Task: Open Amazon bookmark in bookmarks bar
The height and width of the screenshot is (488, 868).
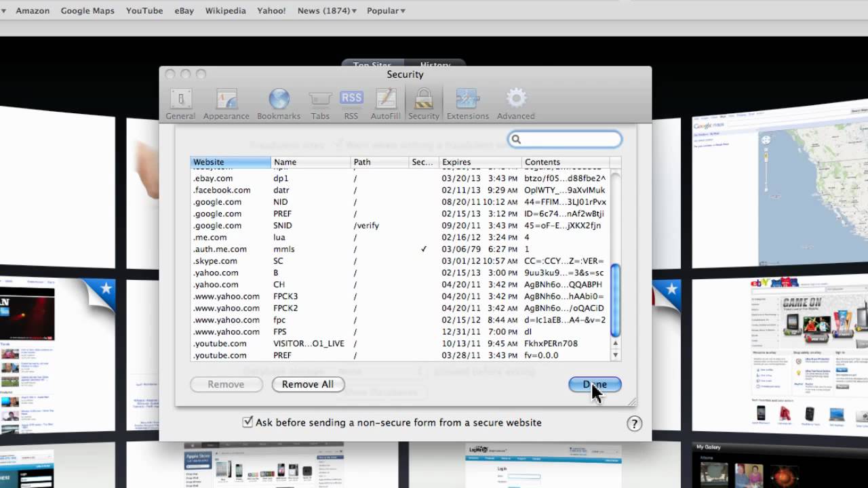Action: pos(33,11)
